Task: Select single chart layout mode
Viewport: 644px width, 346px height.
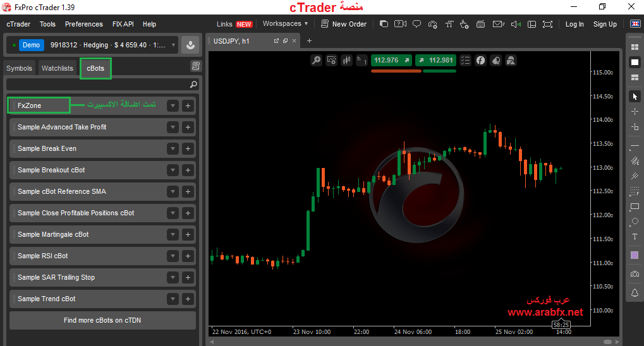Action: [x=635, y=63]
